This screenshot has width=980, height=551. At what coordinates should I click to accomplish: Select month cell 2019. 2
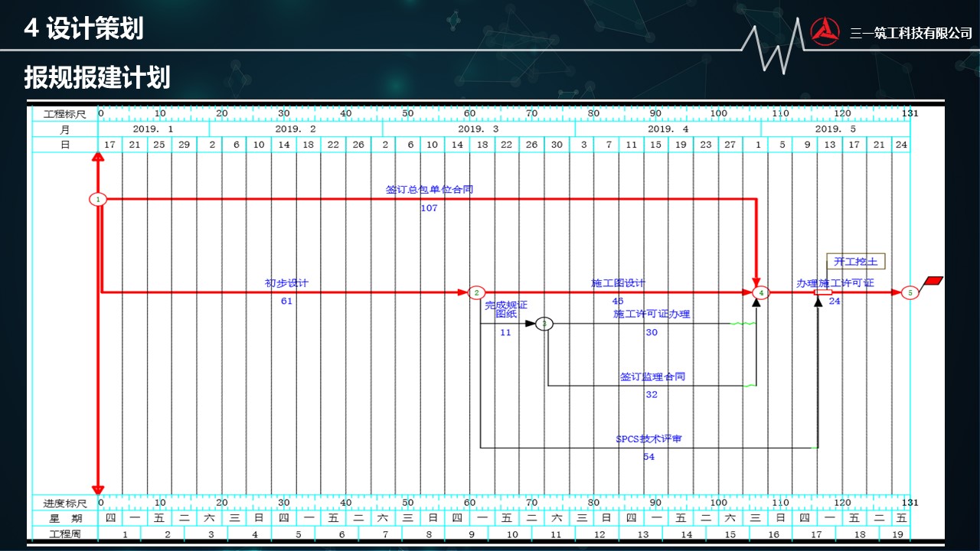[x=296, y=129]
